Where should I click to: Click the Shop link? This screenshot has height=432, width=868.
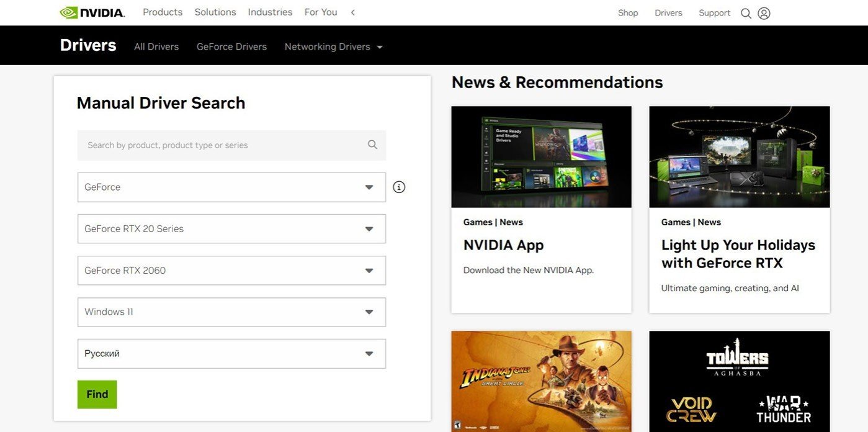point(628,13)
